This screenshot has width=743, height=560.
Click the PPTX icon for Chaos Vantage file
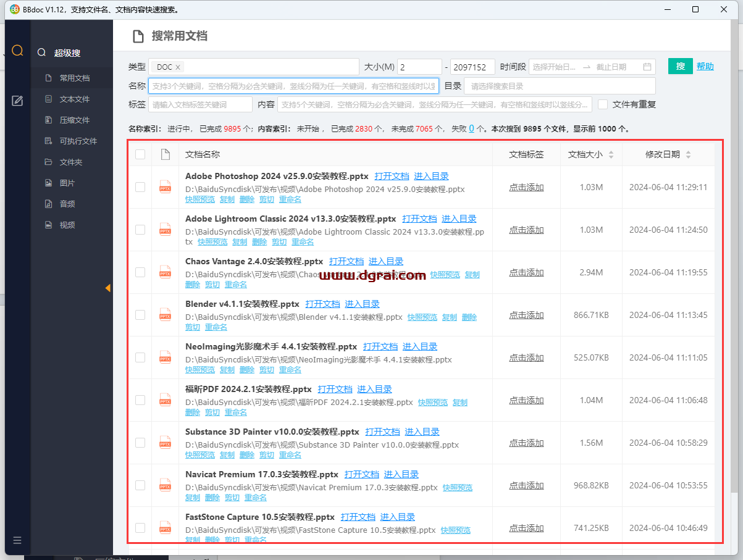coord(165,272)
